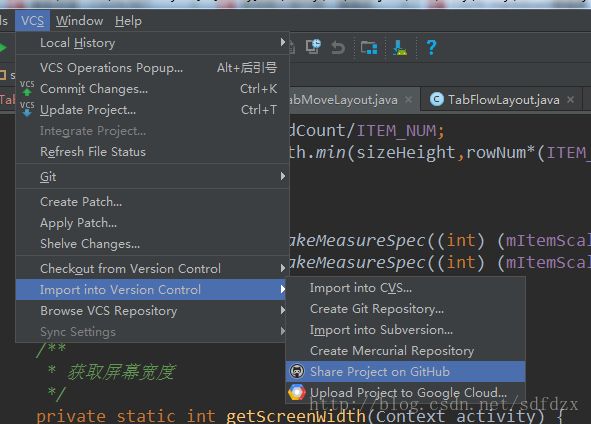Screen dimensions: 591x424
Task: Expand the Local History submenu arrow
Action: (283, 42)
